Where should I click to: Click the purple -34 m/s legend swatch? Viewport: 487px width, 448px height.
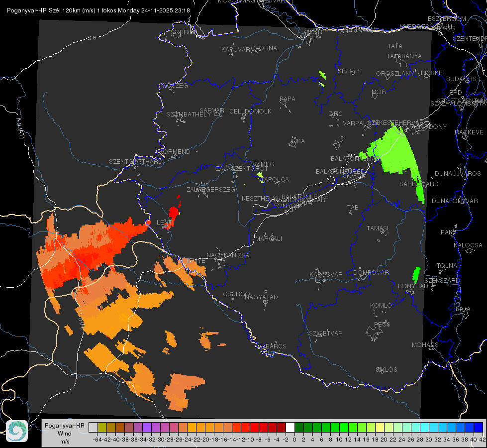(x=147, y=427)
